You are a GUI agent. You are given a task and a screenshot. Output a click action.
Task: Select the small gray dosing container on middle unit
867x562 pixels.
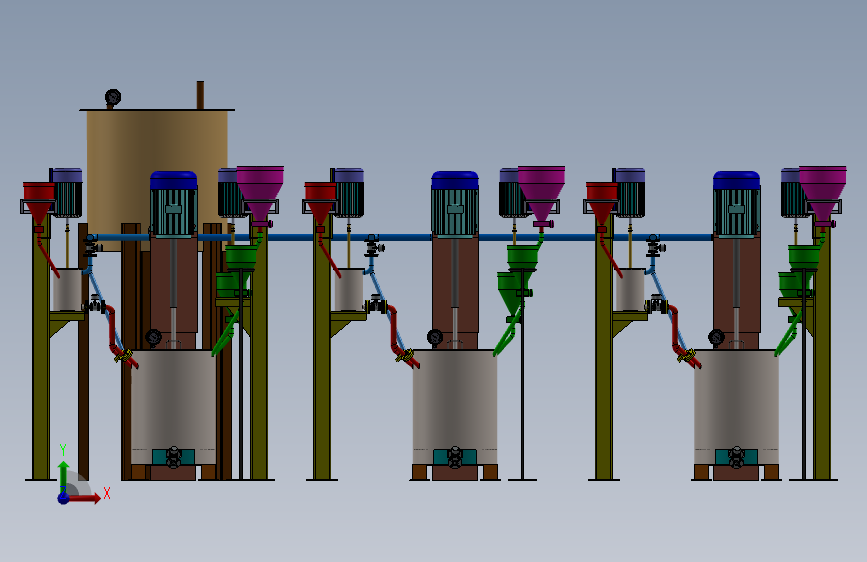tap(349, 290)
